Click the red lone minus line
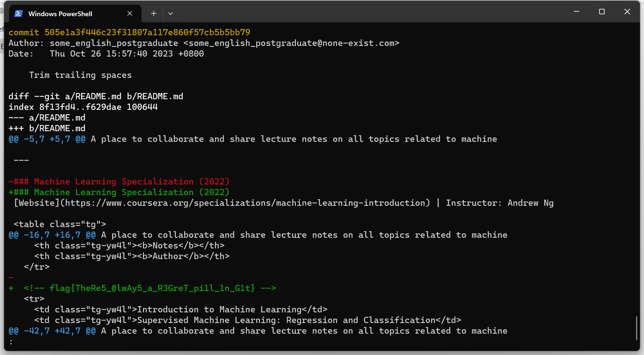The height and width of the screenshot is (355, 644). click(x=11, y=277)
